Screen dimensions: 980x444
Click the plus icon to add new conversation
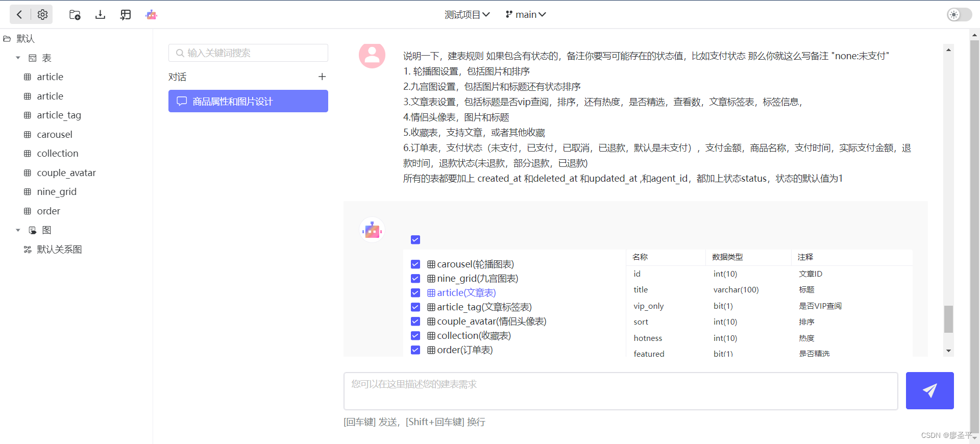click(x=322, y=77)
